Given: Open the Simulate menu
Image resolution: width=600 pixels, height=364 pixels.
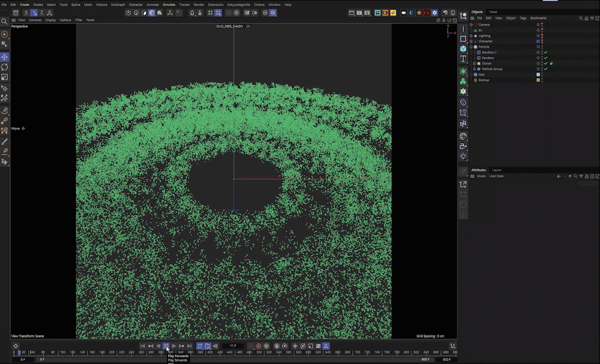Looking at the screenshot, I should [169, 4].
